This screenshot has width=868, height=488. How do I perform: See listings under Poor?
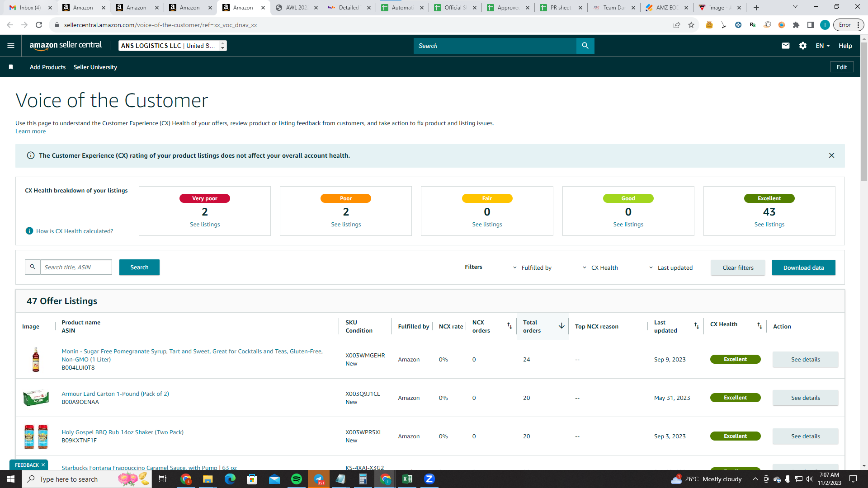pos(346,225)
